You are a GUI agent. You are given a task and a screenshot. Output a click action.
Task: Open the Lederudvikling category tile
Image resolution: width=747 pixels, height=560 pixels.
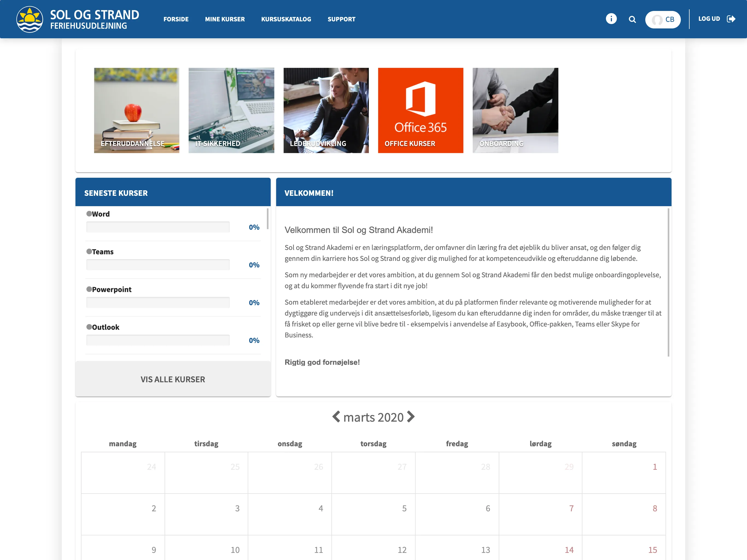[x=326, y=110]
